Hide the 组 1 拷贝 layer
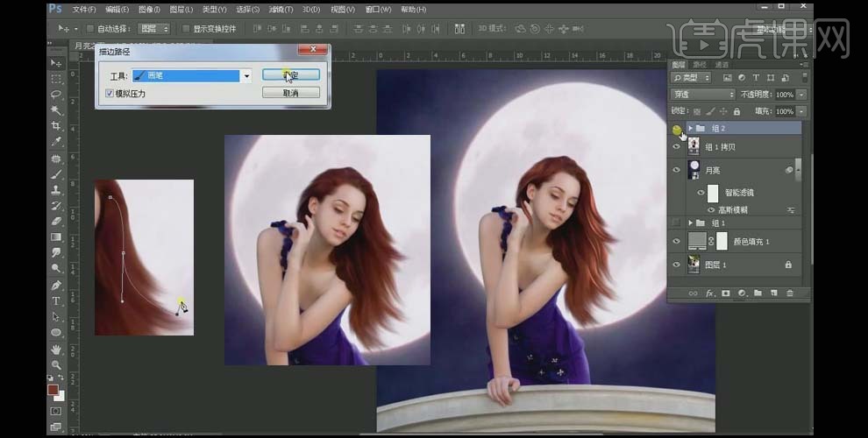 677,146
